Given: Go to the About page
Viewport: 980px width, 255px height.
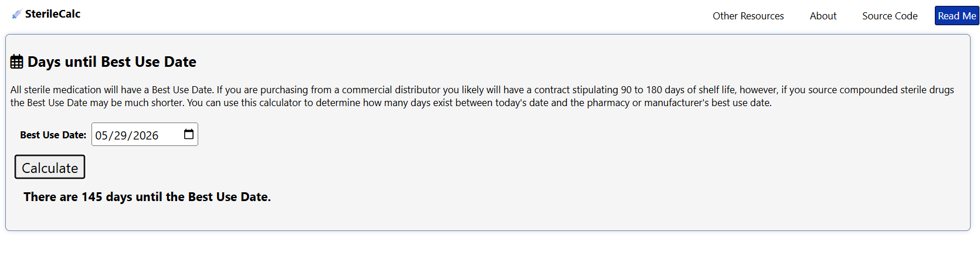Looking at the screenshot, I should point(823,16).
